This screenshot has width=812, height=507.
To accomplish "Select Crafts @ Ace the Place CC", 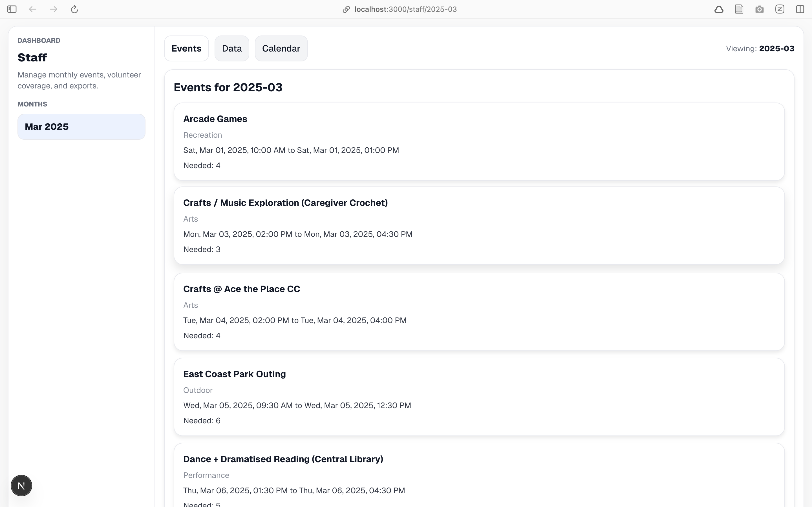I will click(479, 312).
